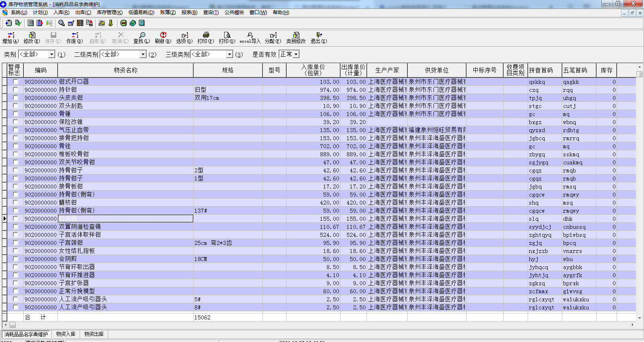Click the 生产厂家 column header
The height and width of the screenshot is (342, 644).
click(387, 70)
